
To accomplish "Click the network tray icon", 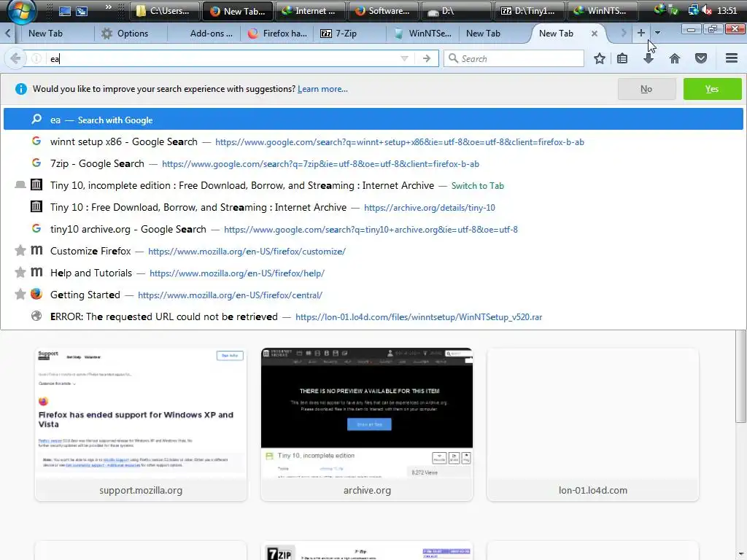I will [x=694, y=10].
